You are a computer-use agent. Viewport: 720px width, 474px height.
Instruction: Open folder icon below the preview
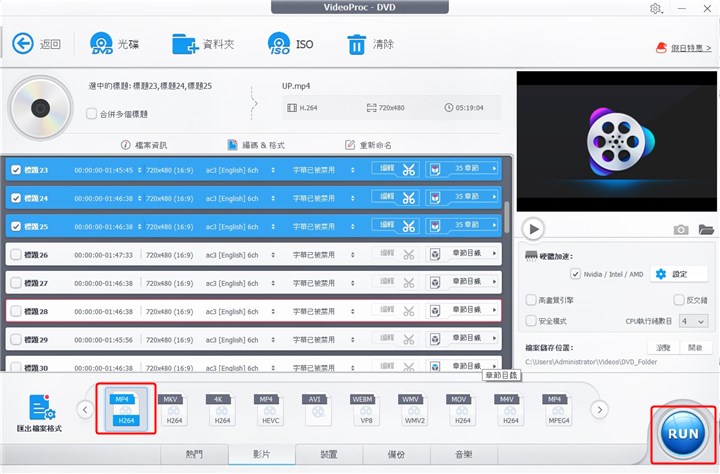tap(706, 229)
